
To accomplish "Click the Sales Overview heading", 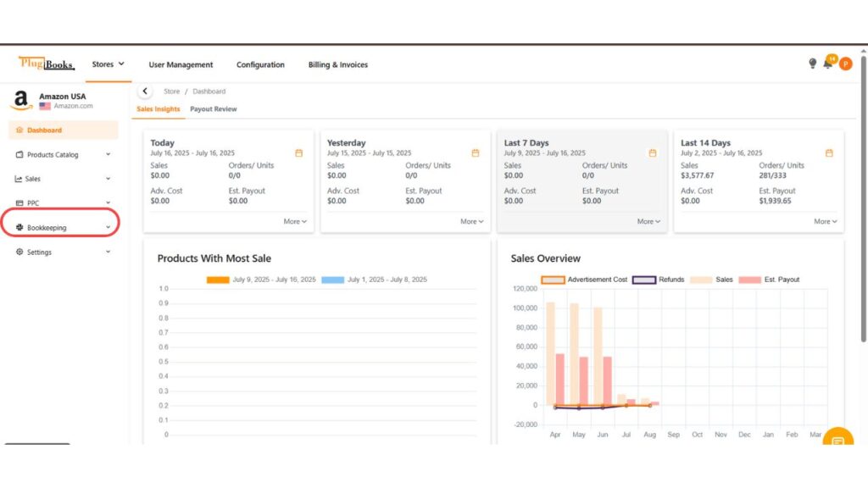I will point(545,258).
